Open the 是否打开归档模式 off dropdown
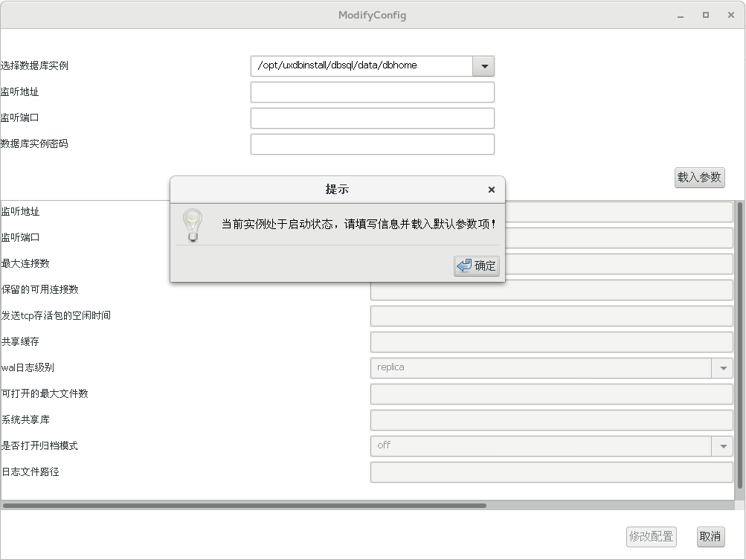The height and width of the screenshot is (560, 746). 721,445
